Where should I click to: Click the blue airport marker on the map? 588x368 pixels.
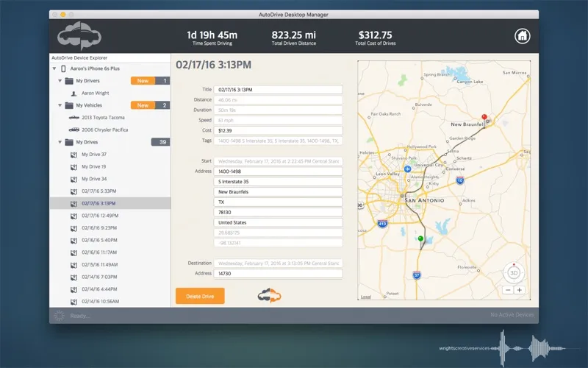(408, 169)
